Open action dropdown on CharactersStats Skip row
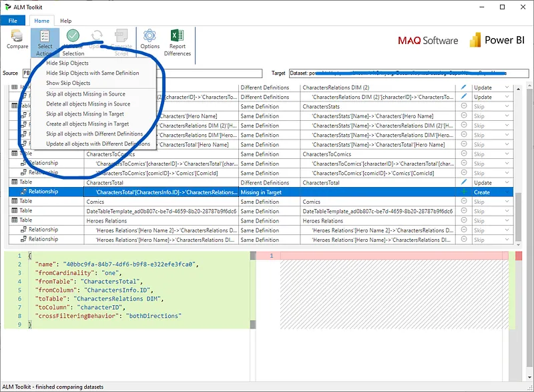Viewport: 534px width, 392px height. click(x=507, y=107)
